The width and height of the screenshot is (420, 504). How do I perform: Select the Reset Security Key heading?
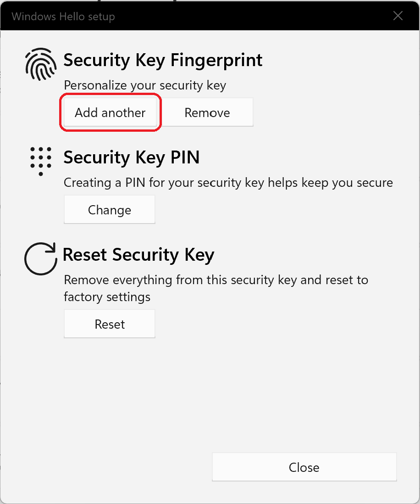(138, 255)
